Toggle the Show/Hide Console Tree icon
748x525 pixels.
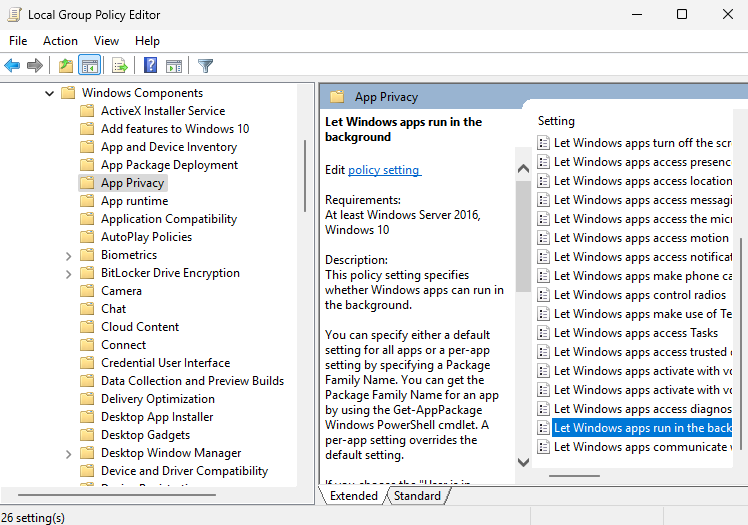pyautogui.click(x=90, y=66)
